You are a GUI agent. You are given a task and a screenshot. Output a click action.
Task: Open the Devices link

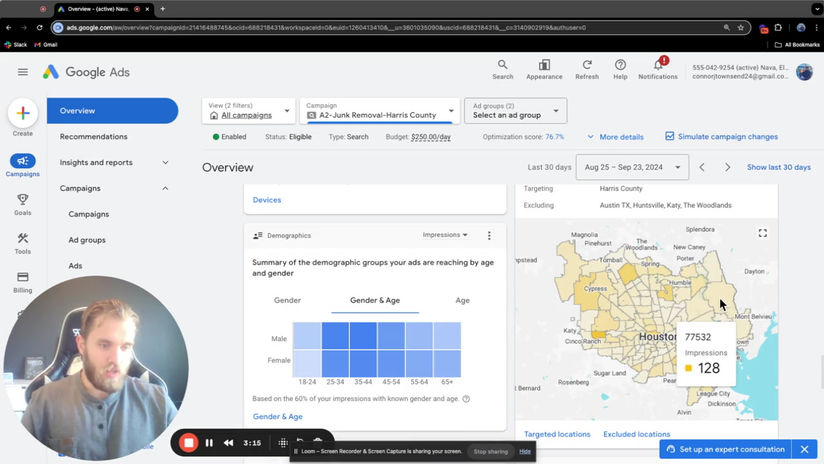266,200
